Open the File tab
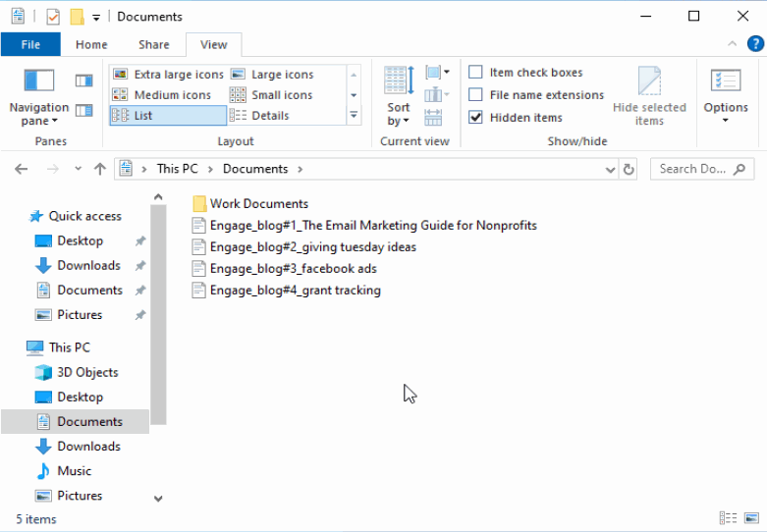 (30, 44)
